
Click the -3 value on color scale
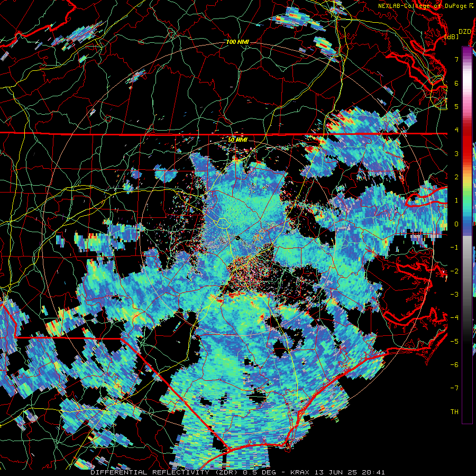click(454, 294)
